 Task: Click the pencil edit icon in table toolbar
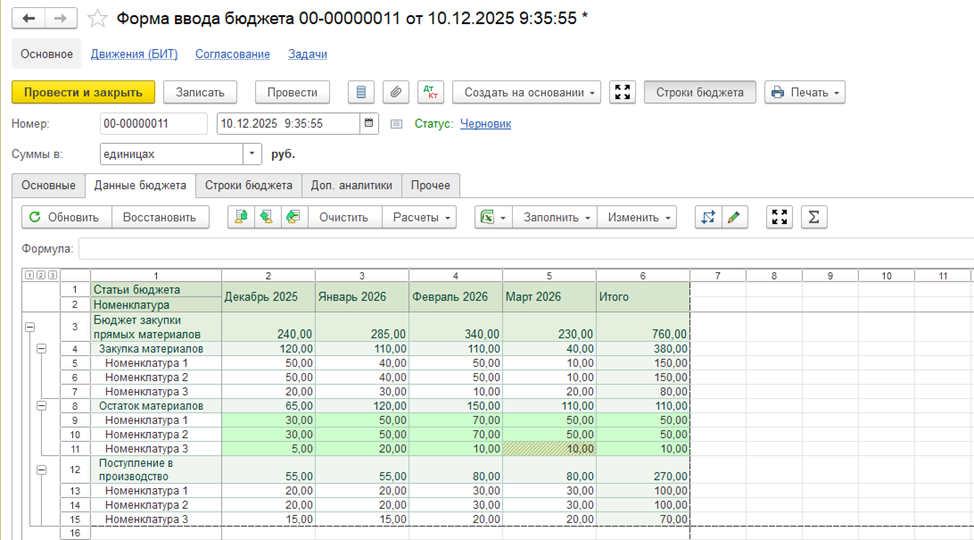coord(735,217)
